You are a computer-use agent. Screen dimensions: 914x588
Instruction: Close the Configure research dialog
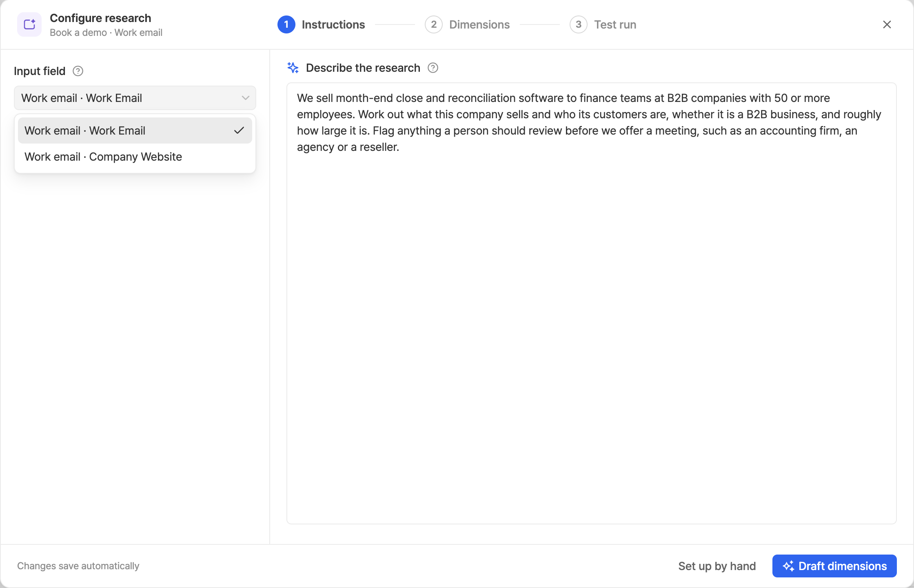click(x=887, y=24)
